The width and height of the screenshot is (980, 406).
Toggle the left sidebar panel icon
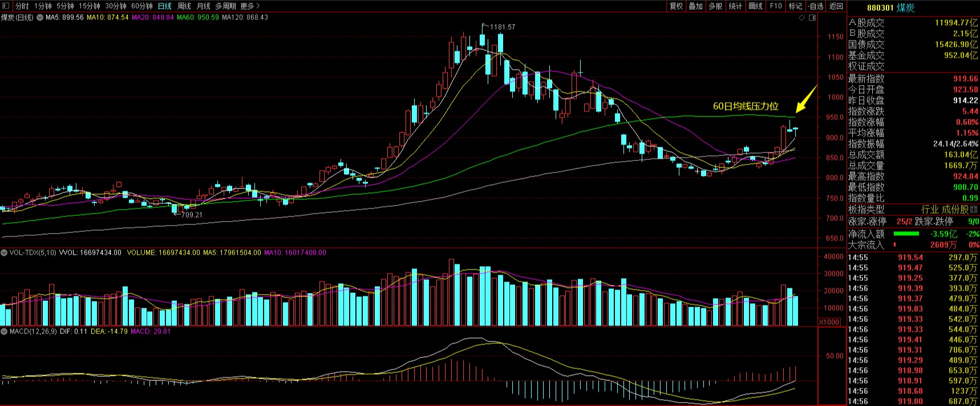(x=6, y=6)
